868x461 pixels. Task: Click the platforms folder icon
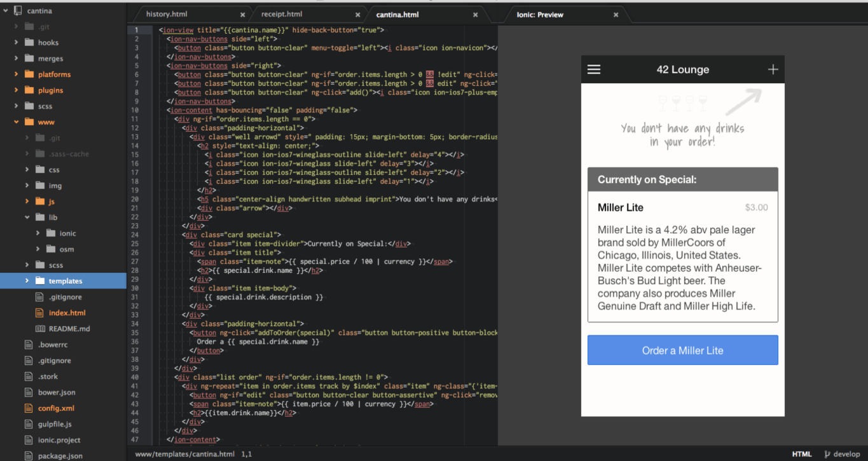click(28, 74)
